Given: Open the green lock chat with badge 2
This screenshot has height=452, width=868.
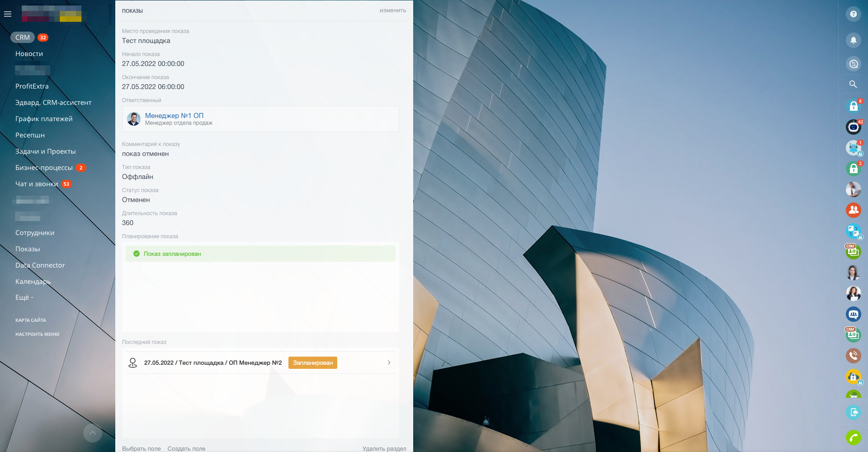Looking at the screenshot, I should pos(853,169).
